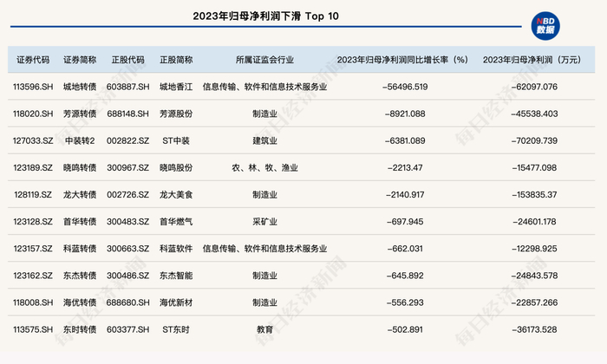Select the cell ST东时
This screenshot has width=607, height=364.
click(176, 330)
